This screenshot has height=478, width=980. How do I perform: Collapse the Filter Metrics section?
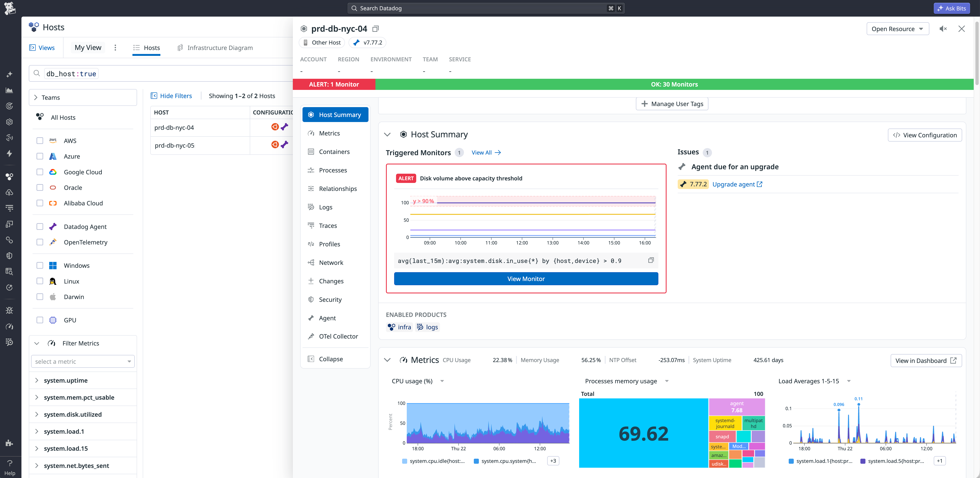point(37,343)
